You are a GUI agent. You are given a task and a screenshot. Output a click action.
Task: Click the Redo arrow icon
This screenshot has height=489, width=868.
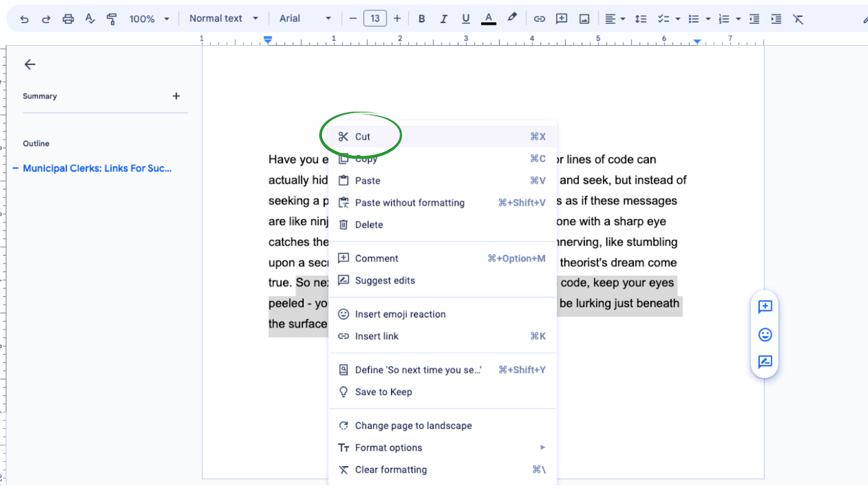[46, 19]
